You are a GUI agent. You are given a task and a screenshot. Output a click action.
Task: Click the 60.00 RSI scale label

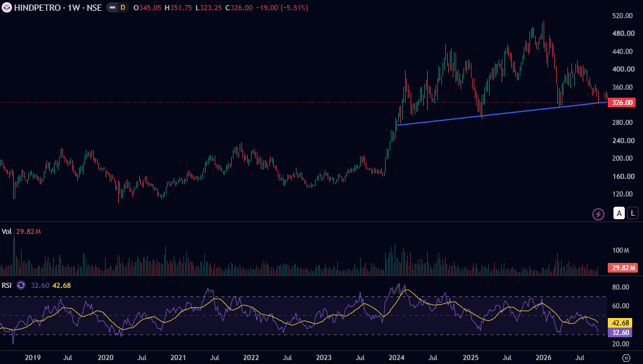coord(620,306)
